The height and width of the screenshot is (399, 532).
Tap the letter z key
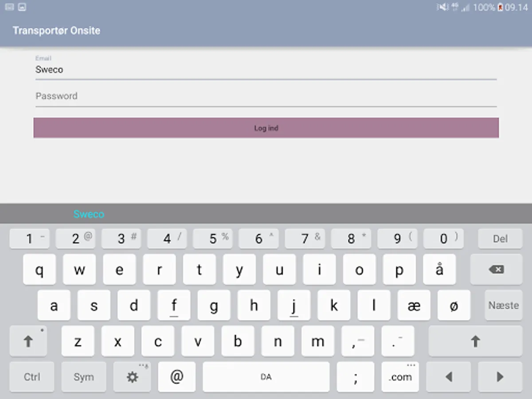tap(78, 341)
